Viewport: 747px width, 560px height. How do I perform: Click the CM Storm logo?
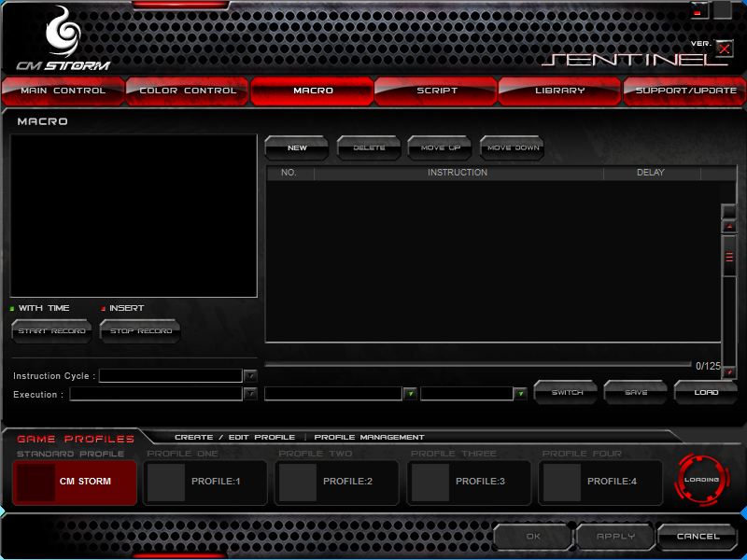62,38
